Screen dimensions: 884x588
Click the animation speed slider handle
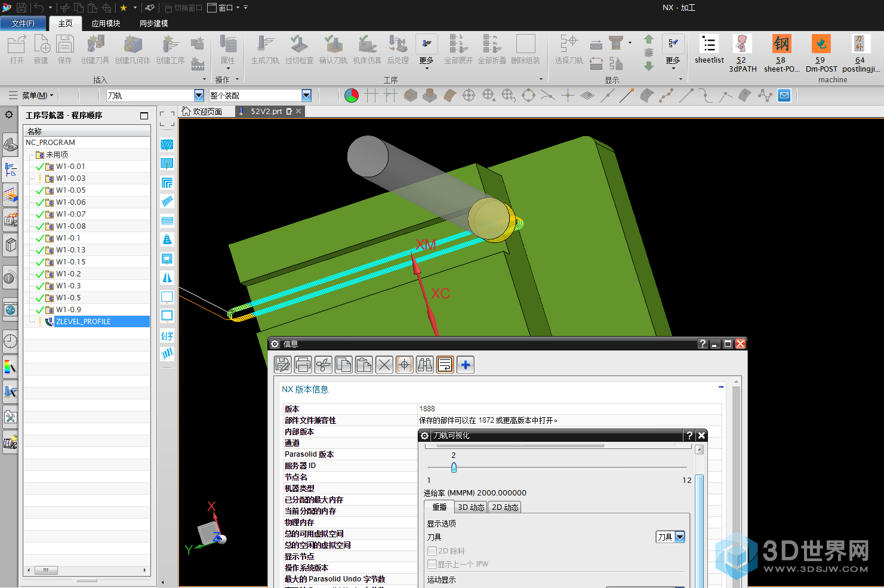(x=454, y=467)
